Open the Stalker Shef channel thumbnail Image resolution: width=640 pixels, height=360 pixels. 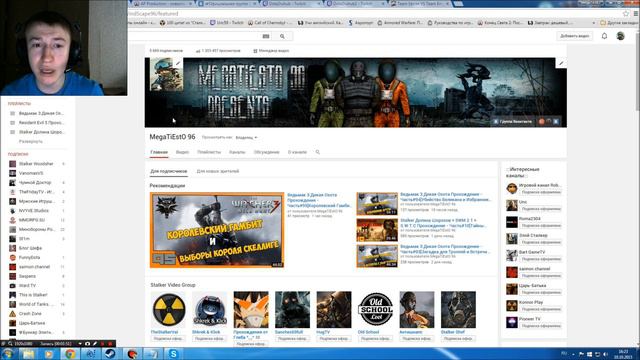coord(458,310)
